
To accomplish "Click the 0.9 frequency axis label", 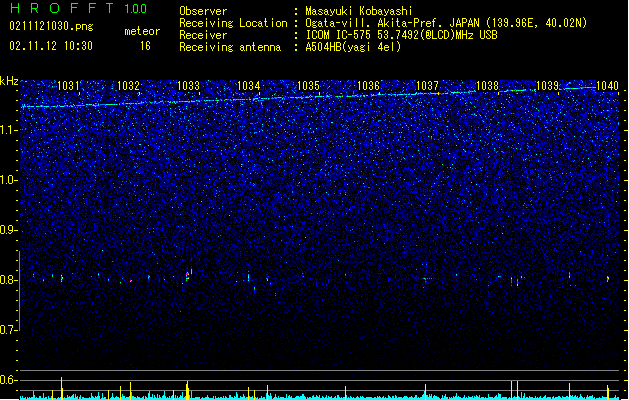I will (x=8, y=230).
